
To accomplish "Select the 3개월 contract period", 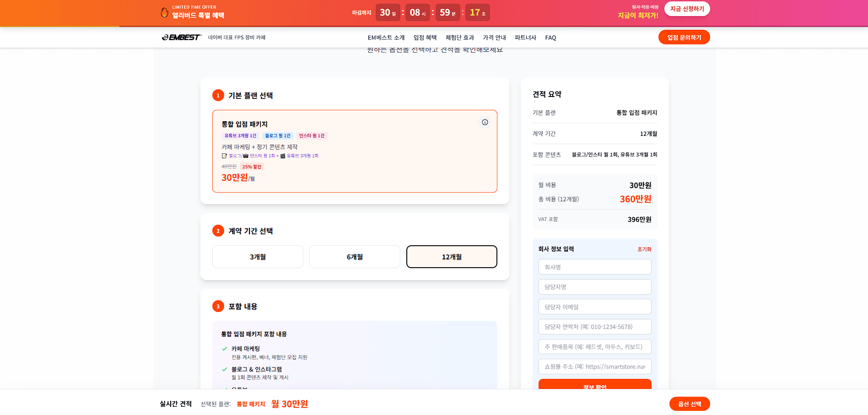I will (x=257, y=257).
